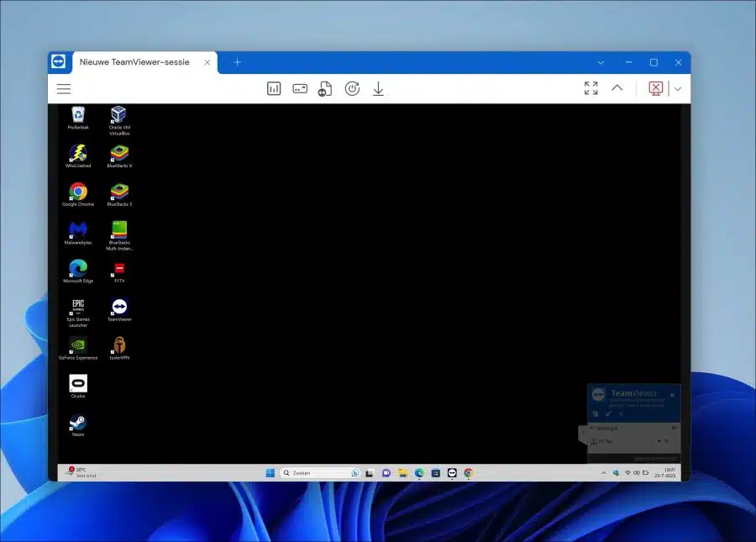Click the remote restart power icon
756x542 pixels.
pyautogui.click(x=352, y=89)
